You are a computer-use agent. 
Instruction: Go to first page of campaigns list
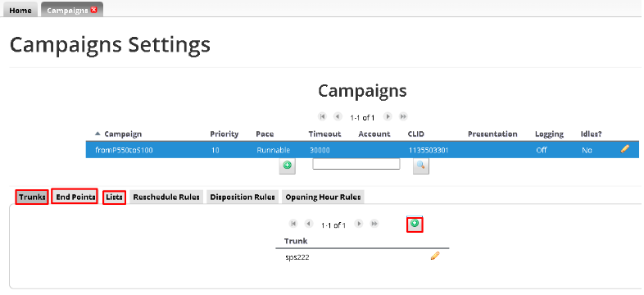click(x=323, y=116)
